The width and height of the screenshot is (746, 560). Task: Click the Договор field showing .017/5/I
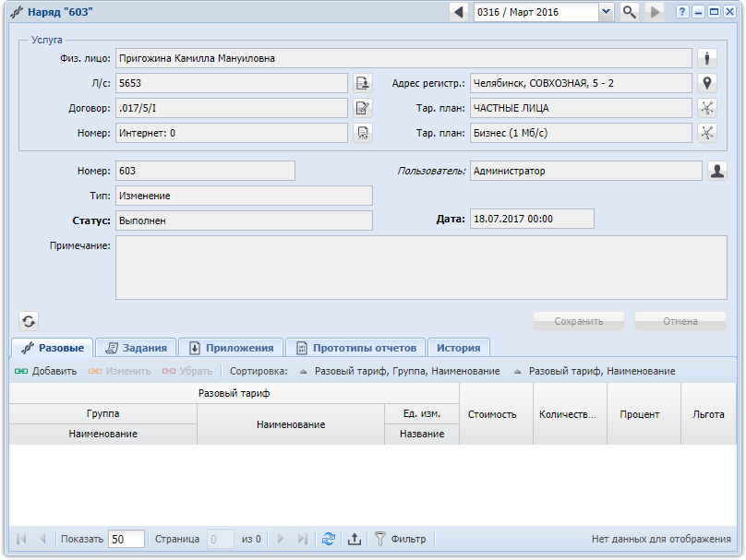[232, 108]
